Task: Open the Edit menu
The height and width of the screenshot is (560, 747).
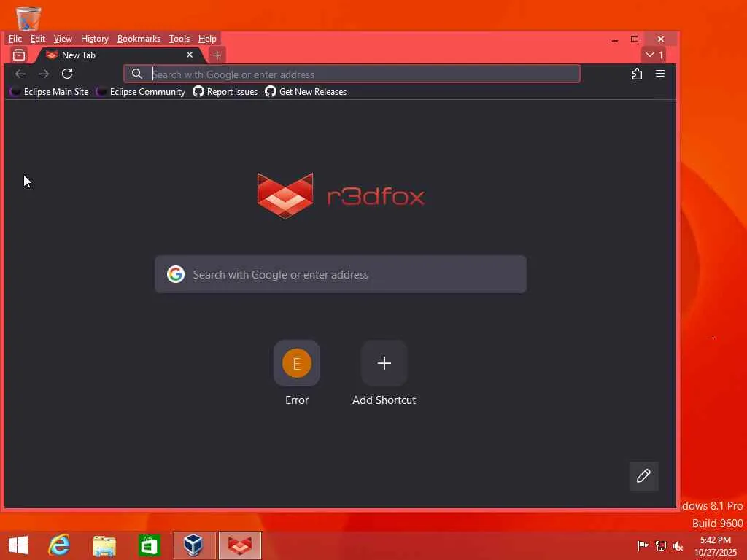Action: pyautogui.click(x=38, y=39)
